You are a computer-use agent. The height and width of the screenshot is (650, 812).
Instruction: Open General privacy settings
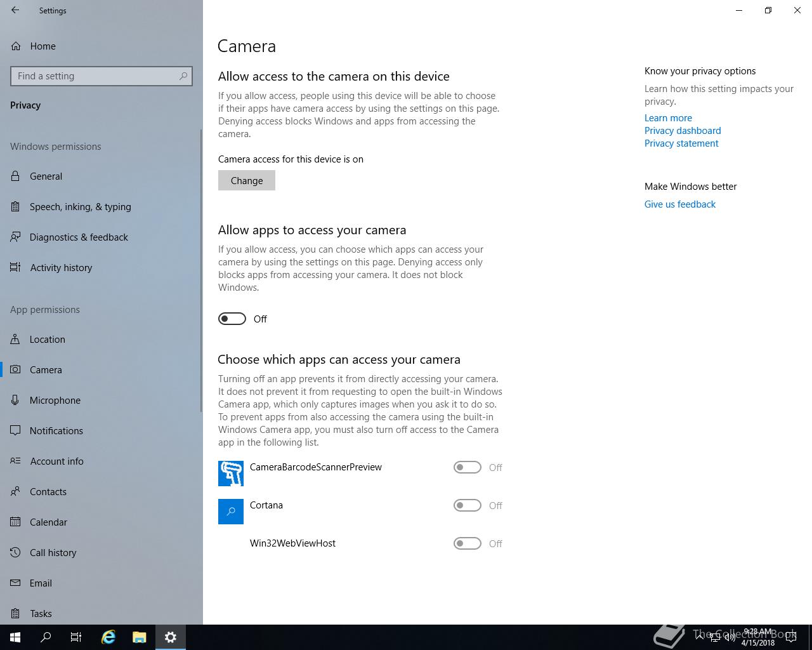[46, 176]
